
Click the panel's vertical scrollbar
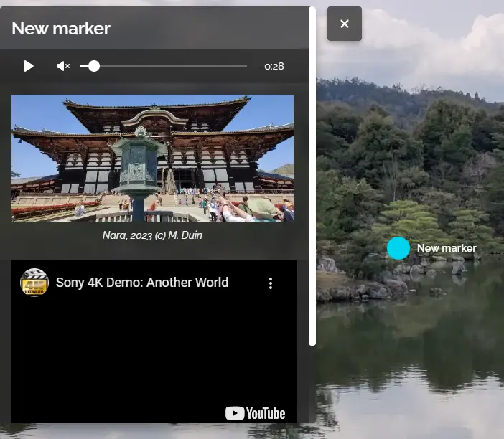click(x=312, y=176)
